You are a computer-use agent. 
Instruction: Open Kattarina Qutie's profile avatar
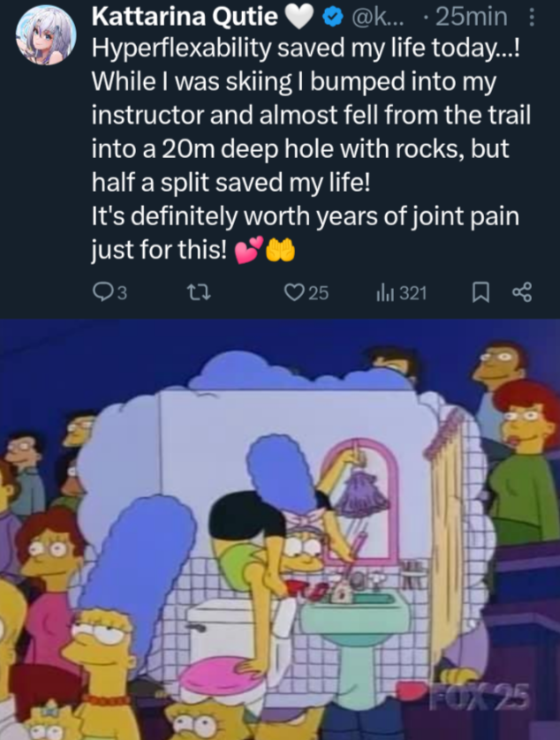tap(46, 35)
